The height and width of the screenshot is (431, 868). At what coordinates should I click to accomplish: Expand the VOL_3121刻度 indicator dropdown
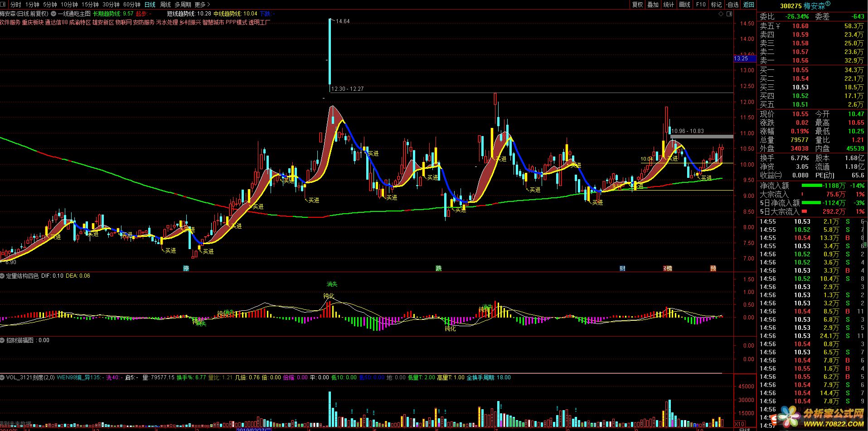tap(3, 377)
